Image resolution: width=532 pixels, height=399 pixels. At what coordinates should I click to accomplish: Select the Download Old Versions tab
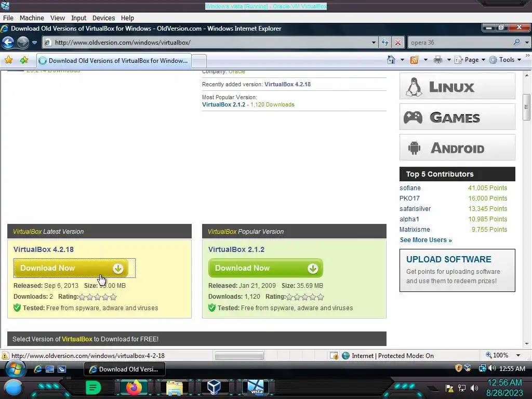(114, 60)
